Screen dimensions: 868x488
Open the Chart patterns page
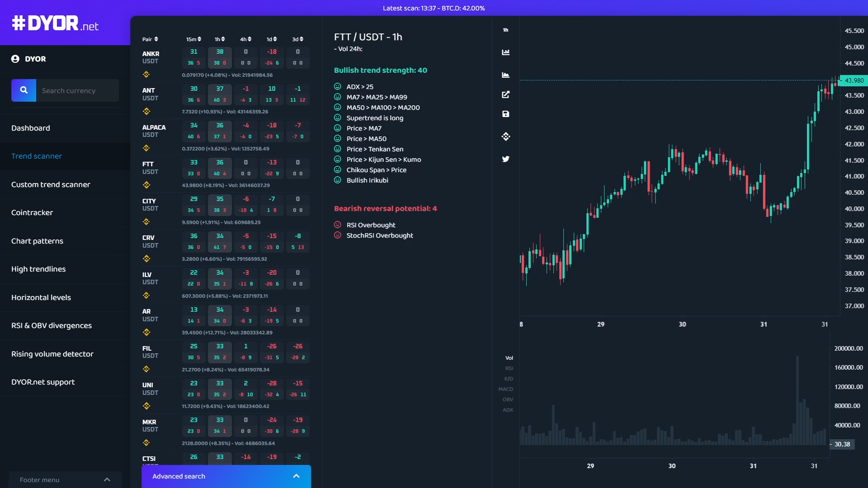click(65, 241)
